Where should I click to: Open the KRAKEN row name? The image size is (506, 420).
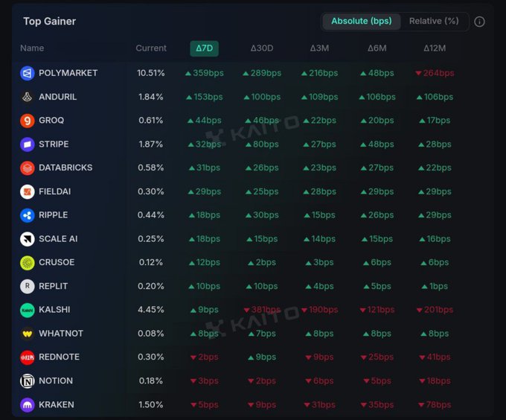pyautogui.click(x=56, y=405)
